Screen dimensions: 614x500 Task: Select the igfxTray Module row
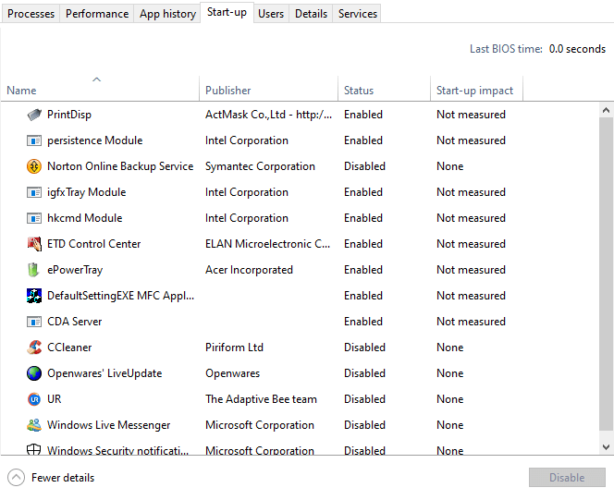tap(300, 192)
